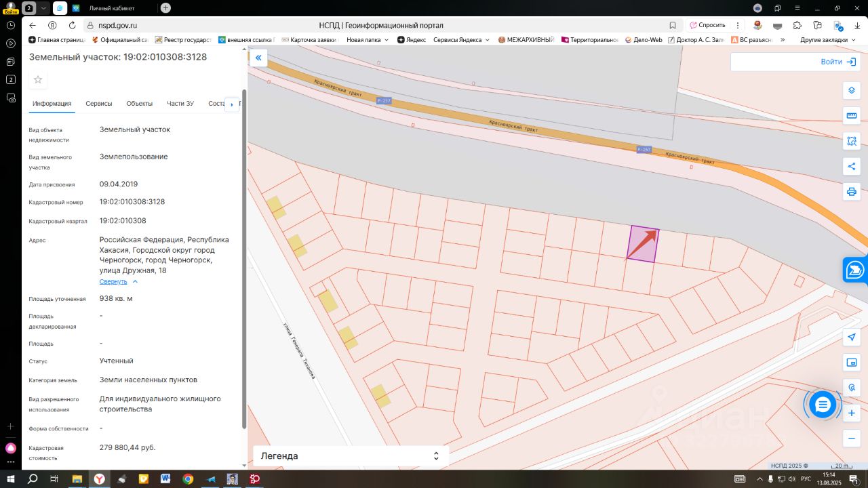Viewport: 868px width, 488px height.
Task: Print the current map view
Action: [x=852, y=192]
